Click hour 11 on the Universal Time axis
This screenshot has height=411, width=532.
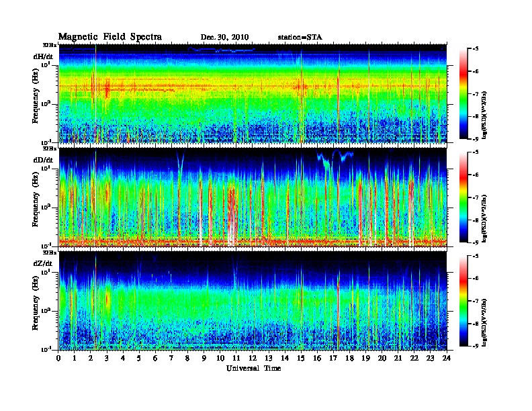click(x=236, y=358)
